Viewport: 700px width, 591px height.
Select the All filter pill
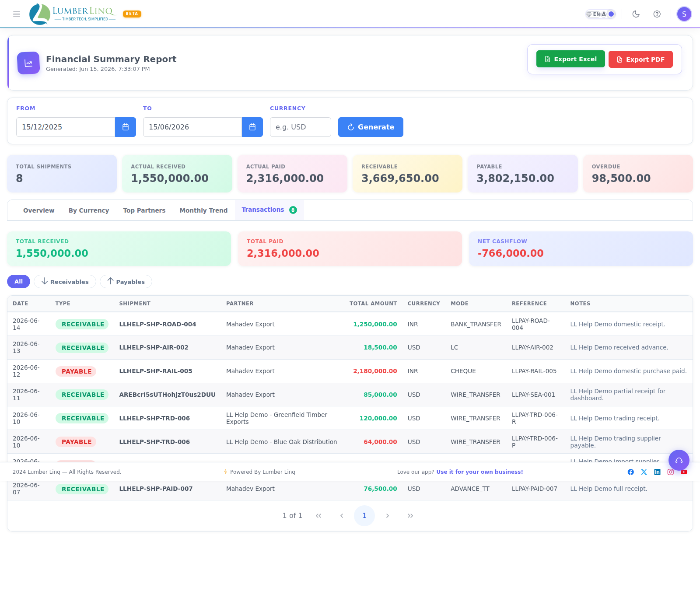[18, 281]
